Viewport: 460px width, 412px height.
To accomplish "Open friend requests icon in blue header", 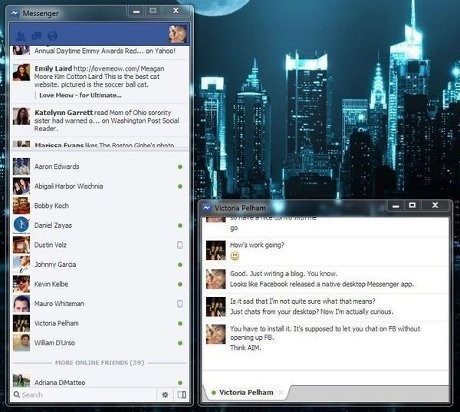I will coord(21,35).
